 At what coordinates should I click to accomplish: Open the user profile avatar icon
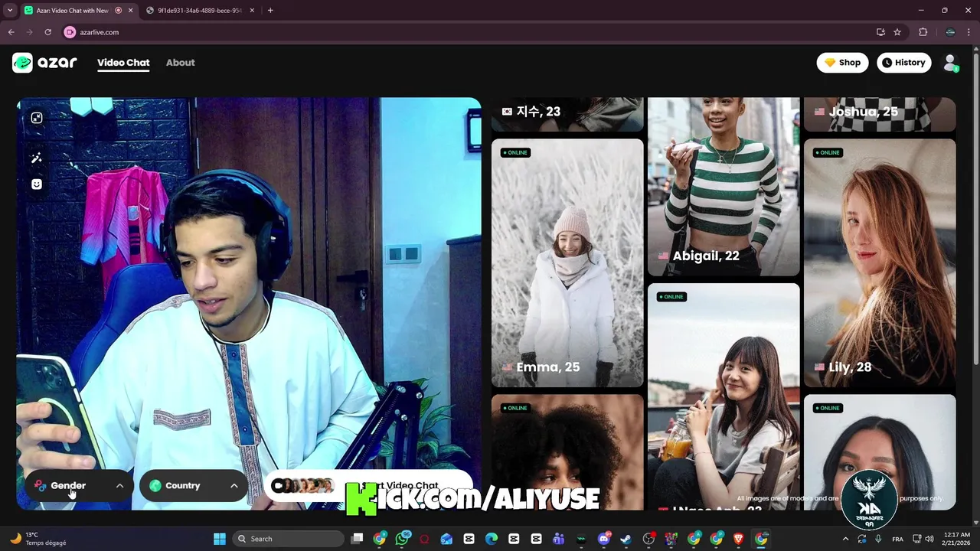click(950, 63)
